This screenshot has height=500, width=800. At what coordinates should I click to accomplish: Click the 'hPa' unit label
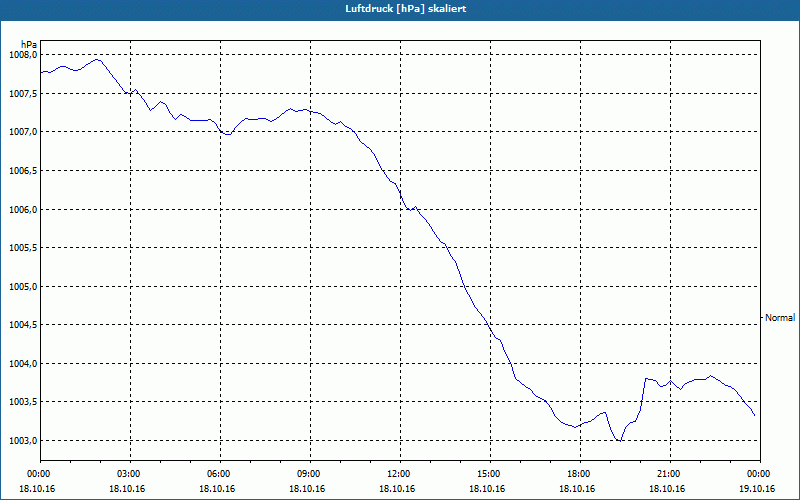tap(29, 44)
